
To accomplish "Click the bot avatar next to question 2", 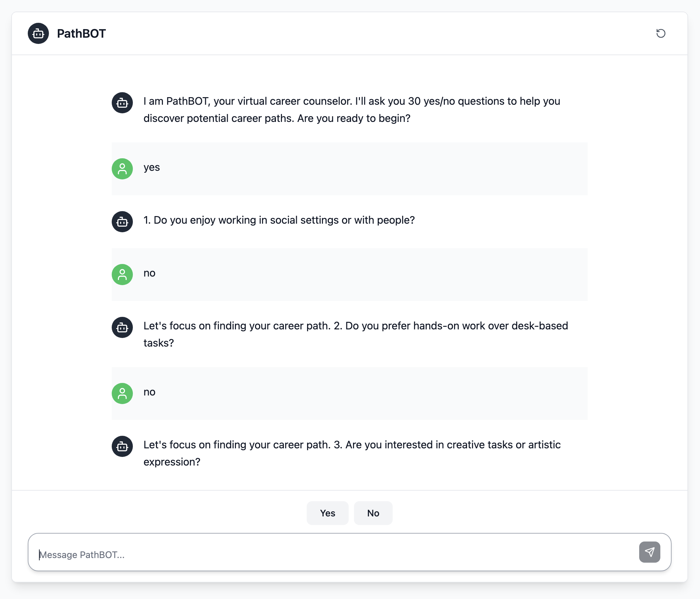I will click(122, 327).
